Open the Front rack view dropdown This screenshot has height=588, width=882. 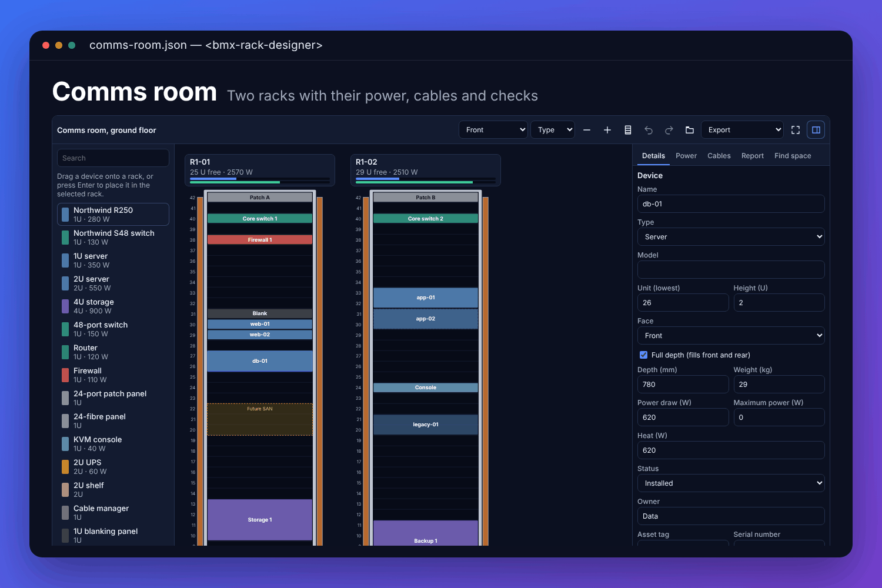pyautogui.click(x=493, y=130)
